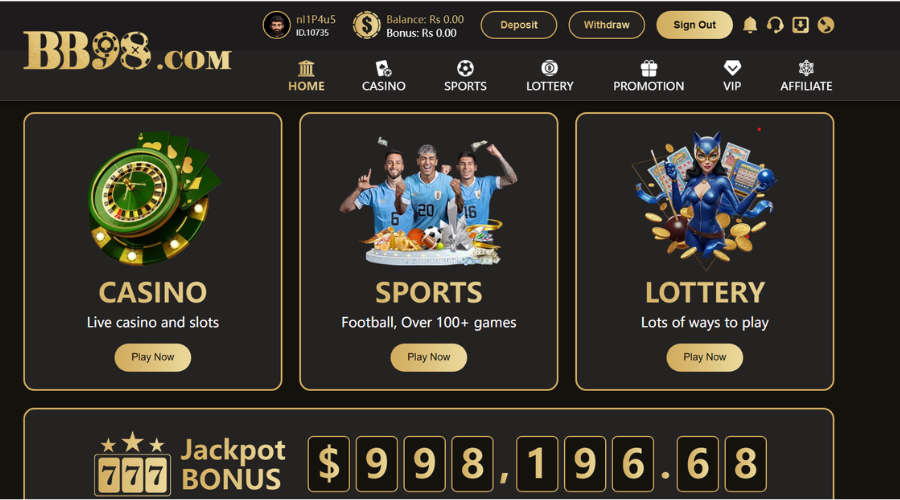Click the Sports players thumbnail image

point(429,201)
